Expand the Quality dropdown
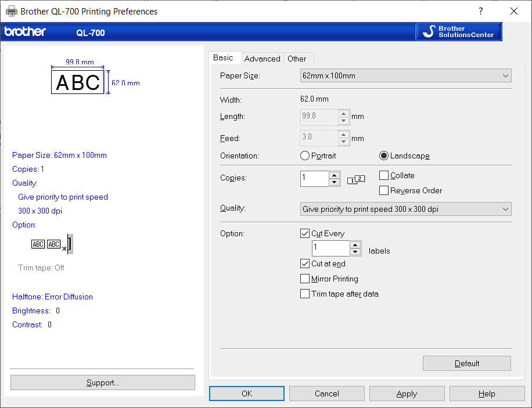The image size is (532, 408). (x=406, y=209)
